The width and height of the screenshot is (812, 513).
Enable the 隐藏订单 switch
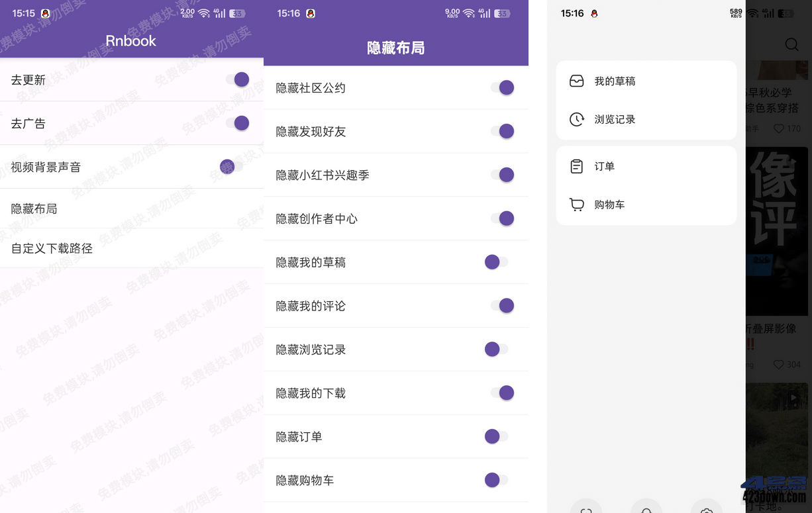point(496,436)
